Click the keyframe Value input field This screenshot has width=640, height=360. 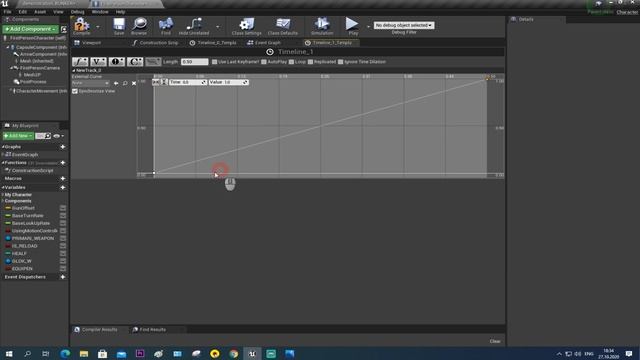tap(229, 82)
